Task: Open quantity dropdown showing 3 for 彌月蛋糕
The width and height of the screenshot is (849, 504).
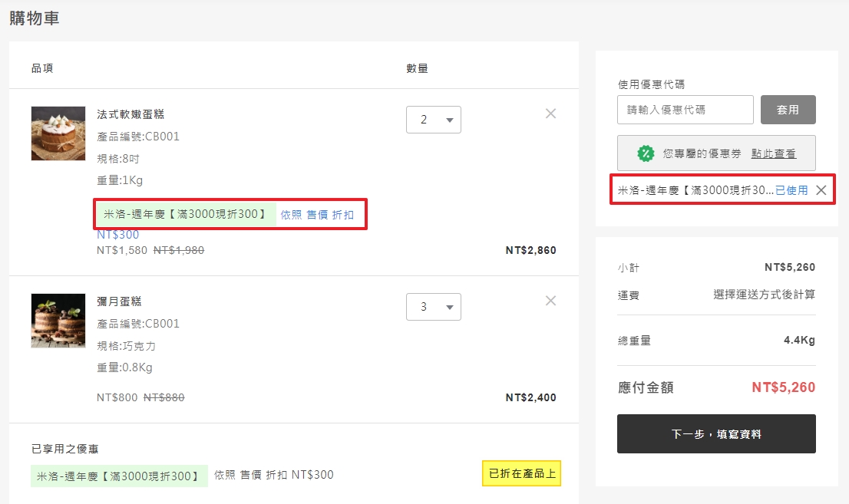Action: click(434, 307)
